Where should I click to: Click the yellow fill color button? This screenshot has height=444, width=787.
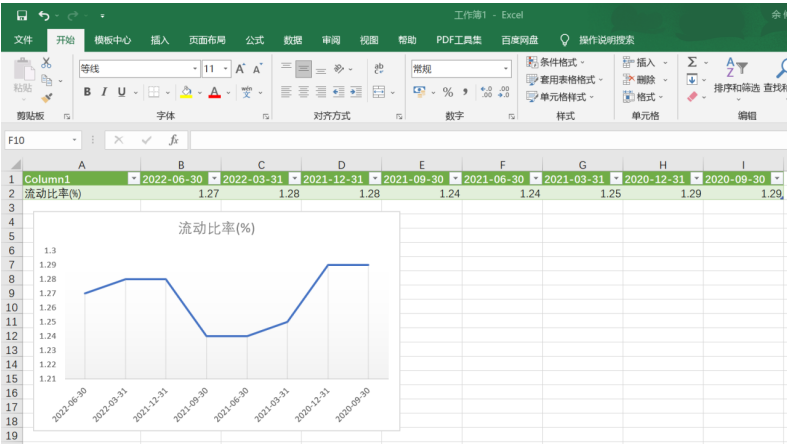tap(185, 91)
